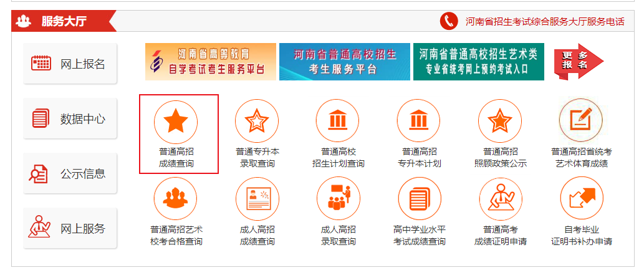Select 网上服务 sidebar tab
The image size is (644, 270).
tap(70, 228)
